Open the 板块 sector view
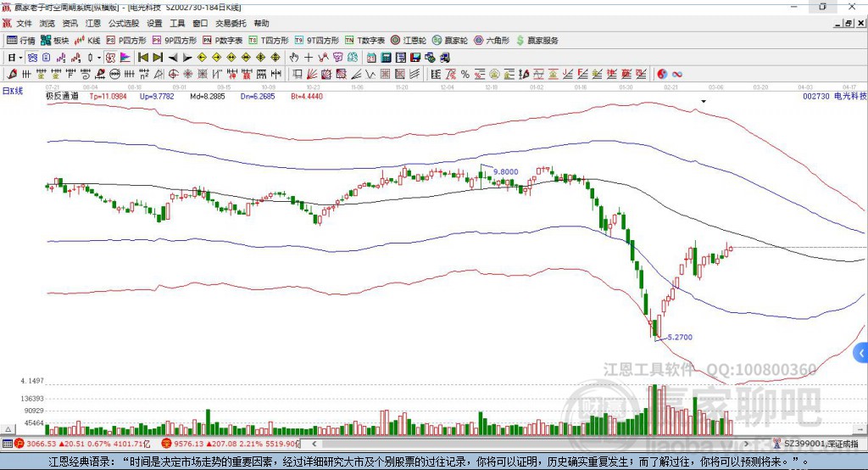 pyautogui.click(x=54, y=41)
